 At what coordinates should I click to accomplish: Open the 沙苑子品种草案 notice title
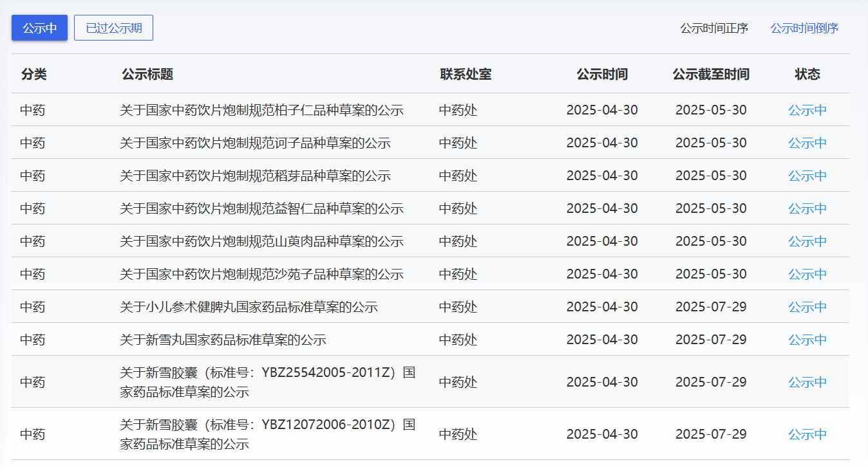(261, 274)
